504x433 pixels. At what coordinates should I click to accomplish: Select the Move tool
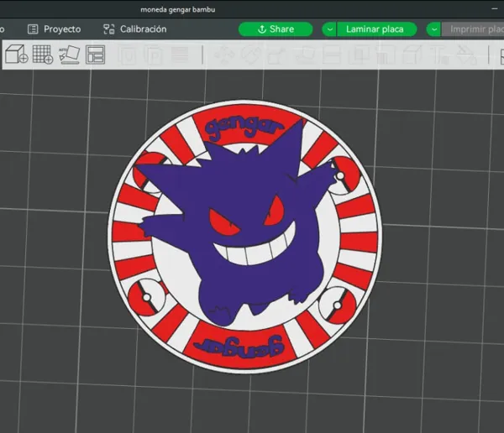(224, 55)
